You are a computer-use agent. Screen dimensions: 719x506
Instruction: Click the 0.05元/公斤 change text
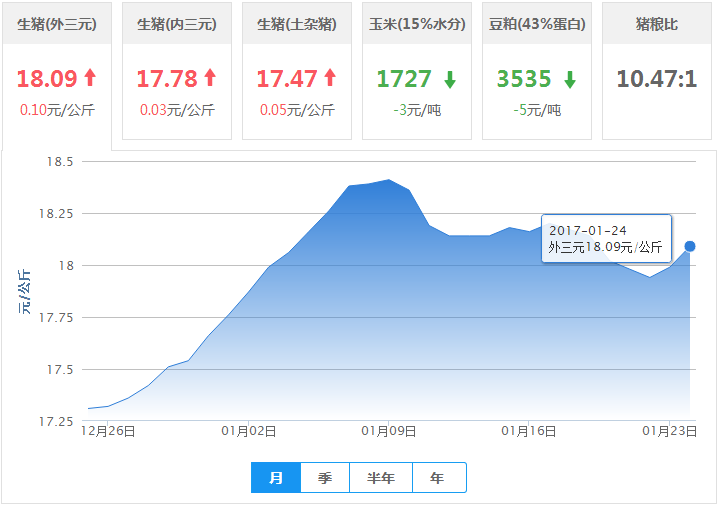click(297, 110)
